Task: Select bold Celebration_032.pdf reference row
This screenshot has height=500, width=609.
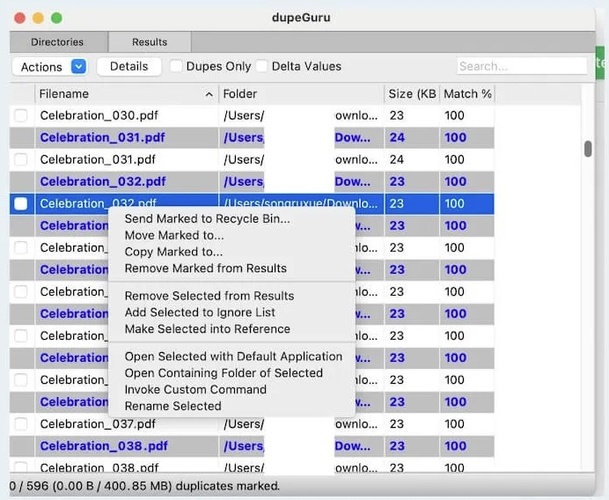Action: [252, 181]
